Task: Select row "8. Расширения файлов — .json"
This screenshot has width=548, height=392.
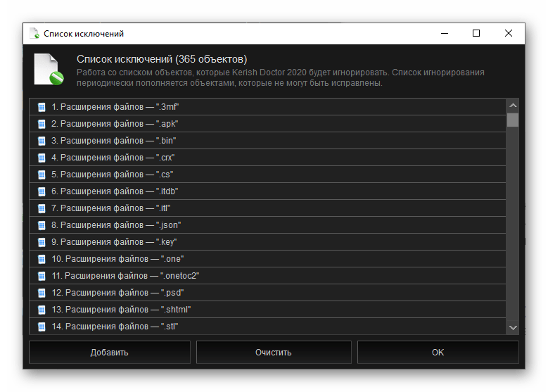Action: point(268,225)
